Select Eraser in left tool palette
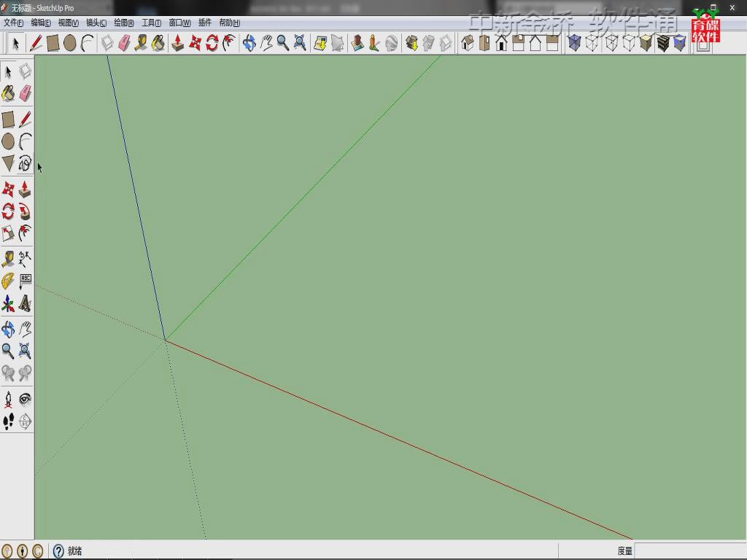The width and height of the screenshot is (747, 560). [x=25, y=93]
